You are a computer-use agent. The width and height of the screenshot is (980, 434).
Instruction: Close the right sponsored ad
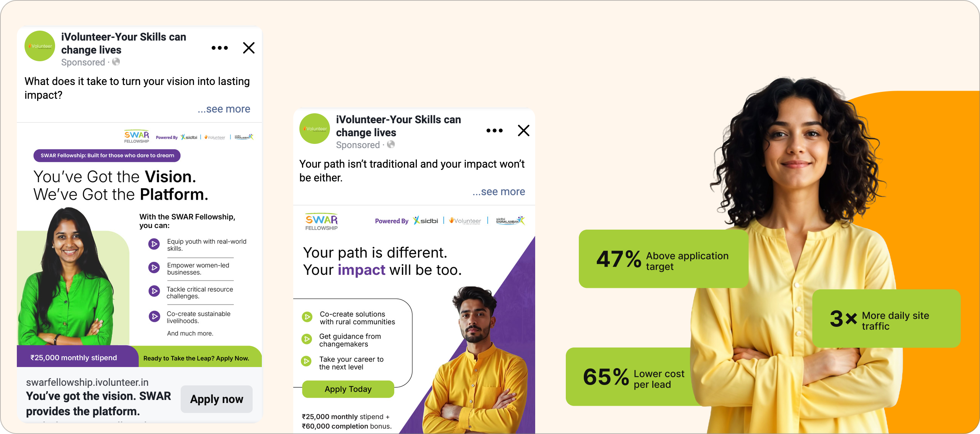pos(524,131)
